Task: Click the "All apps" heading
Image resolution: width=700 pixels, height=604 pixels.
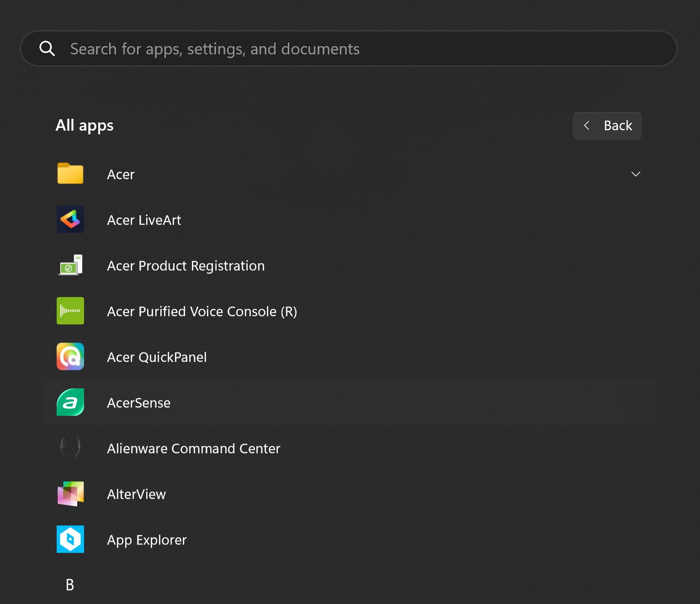Action: (85, 126)
